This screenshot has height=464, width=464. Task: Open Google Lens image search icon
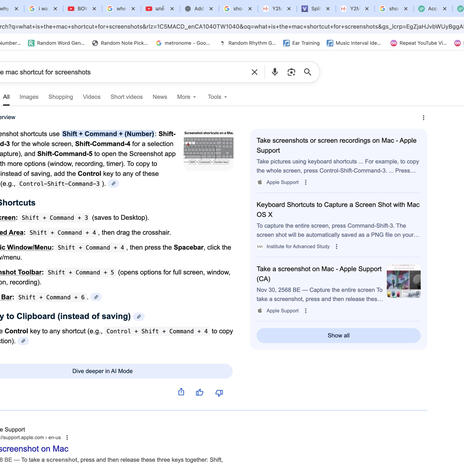click(x=291, y=72)
